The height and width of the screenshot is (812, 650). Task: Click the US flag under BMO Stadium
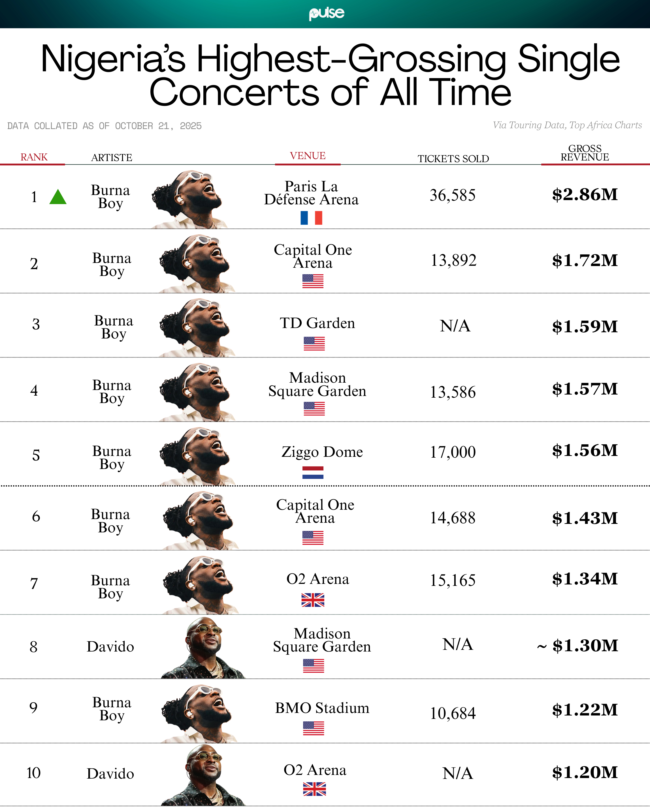click(314, 728)
